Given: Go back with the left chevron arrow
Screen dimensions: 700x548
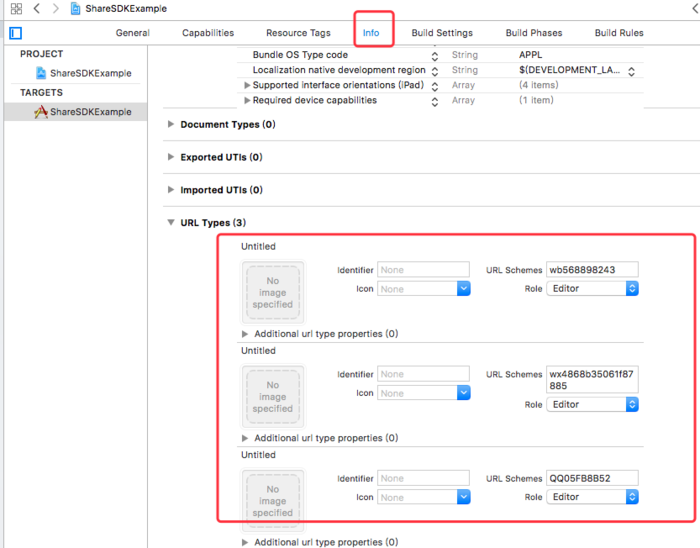Looking at the screenshot, I should pos(37,8).
